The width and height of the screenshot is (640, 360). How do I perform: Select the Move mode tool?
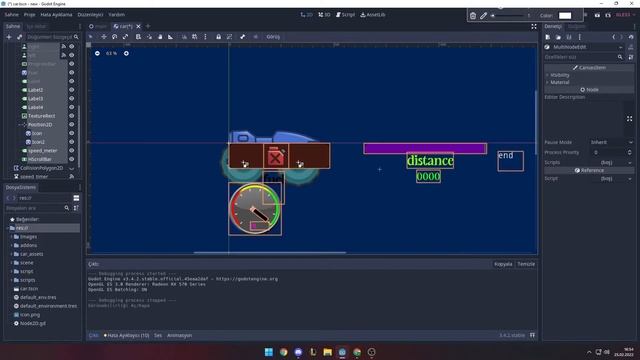pos(104,37)
